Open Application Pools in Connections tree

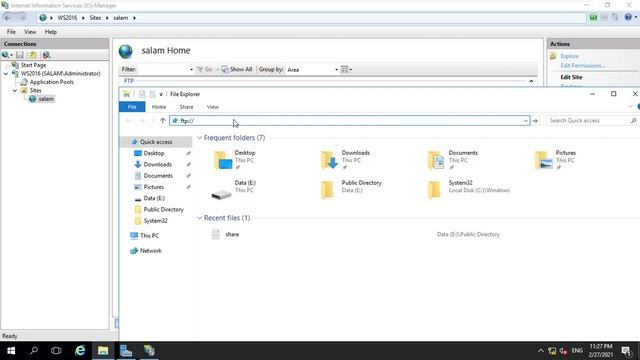point(51,82)
